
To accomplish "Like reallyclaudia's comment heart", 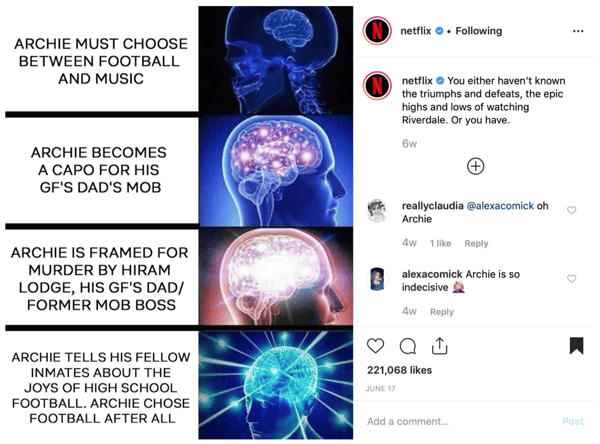I will coord(571,210).
